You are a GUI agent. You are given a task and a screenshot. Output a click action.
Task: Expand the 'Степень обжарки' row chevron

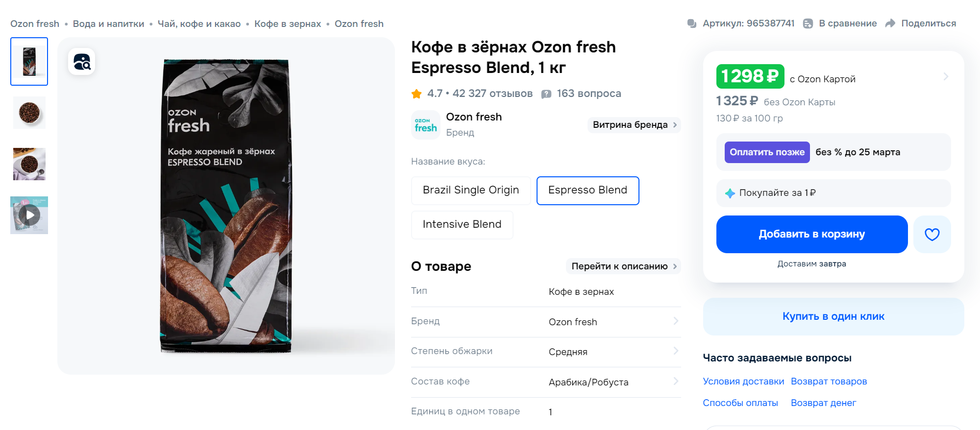676,351
